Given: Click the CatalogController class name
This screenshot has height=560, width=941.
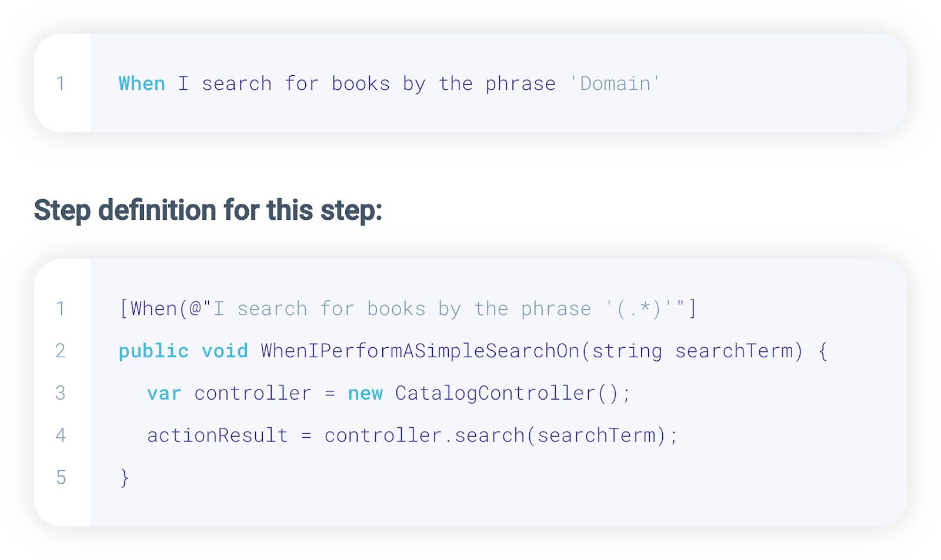Looking at the screenshot, I should (495, 393).
